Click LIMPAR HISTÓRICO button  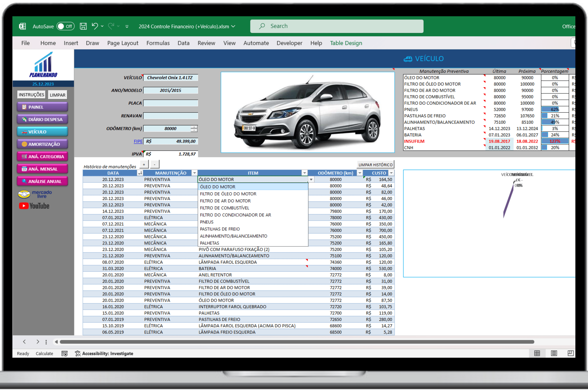tap(376, 165)
